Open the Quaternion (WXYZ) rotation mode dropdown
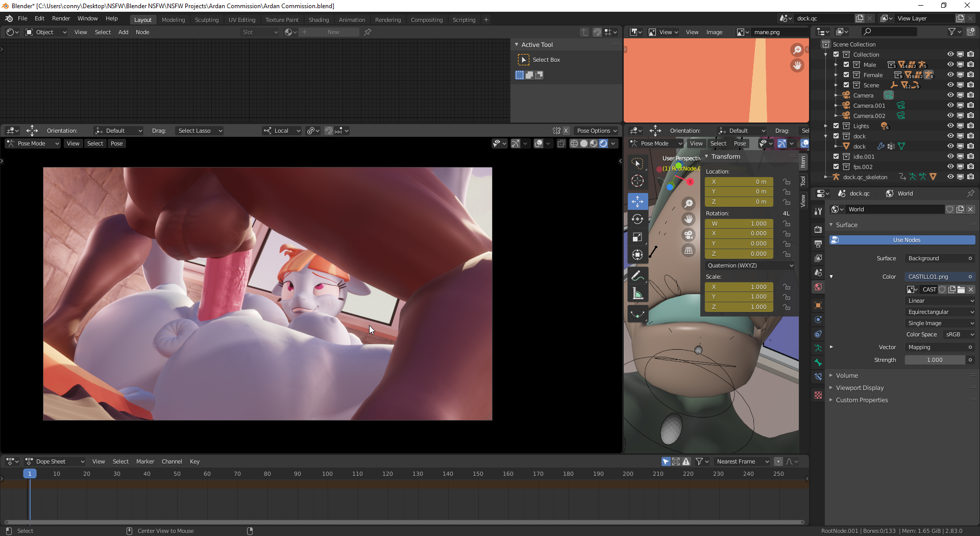Image resolution: width=980 pixels, height=536 pixels. [750, 265]
